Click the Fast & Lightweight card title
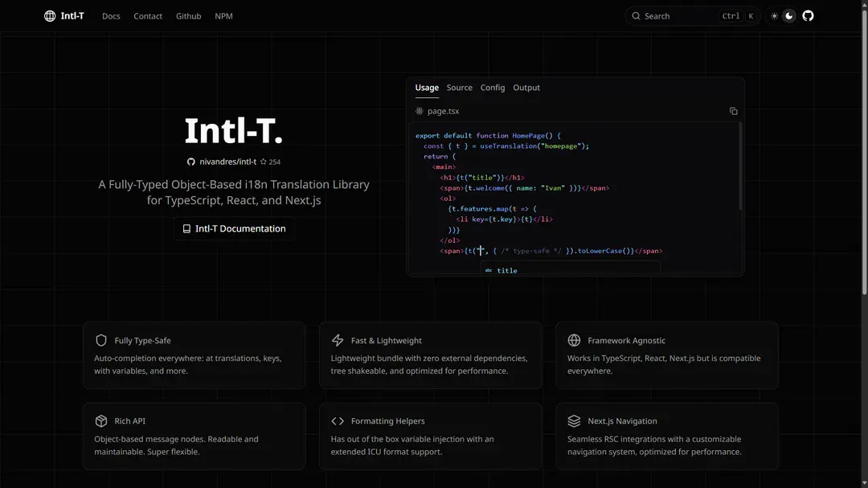The width and height of the screenshot is (868, 488). pos(386,341)
